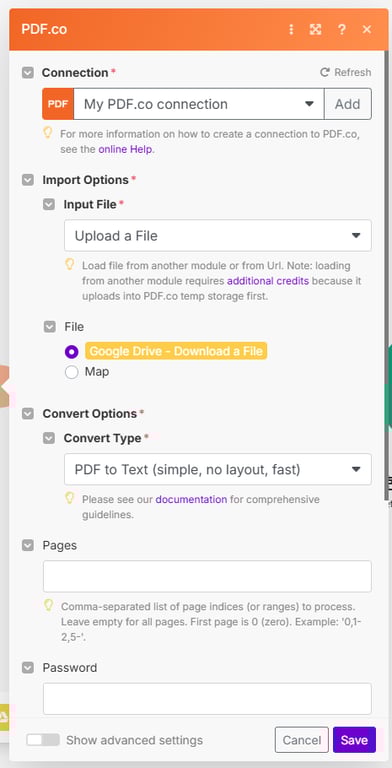The width and height of the screenshot is (392, 768).
Task: Click the orange PDF connection logo
Action: (58, 104)
